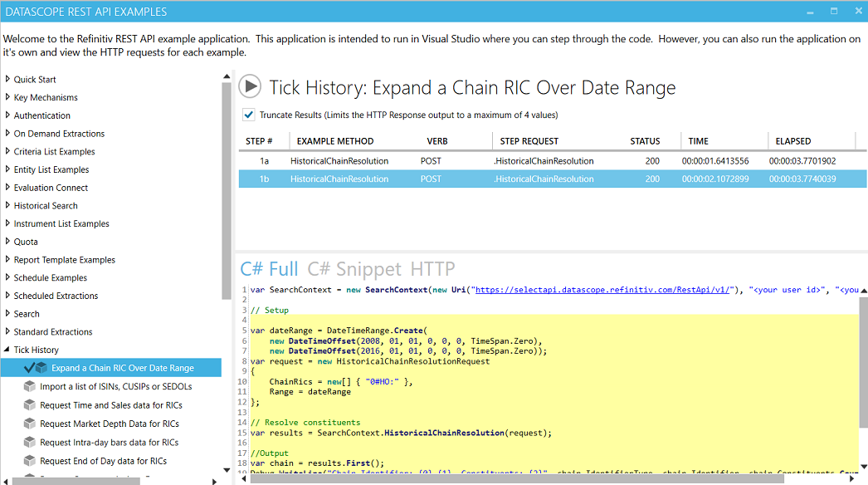Select Expand a Chain RIC Over Date Range
This screenshot has width=868, height=485.
tap(122, 368)
